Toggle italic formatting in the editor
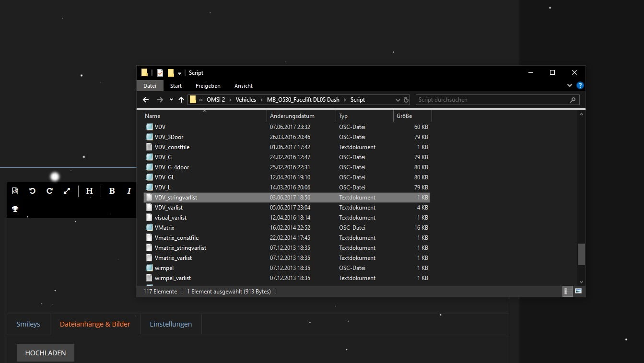Viewport: 644px width, 363px height. point(129,191)
